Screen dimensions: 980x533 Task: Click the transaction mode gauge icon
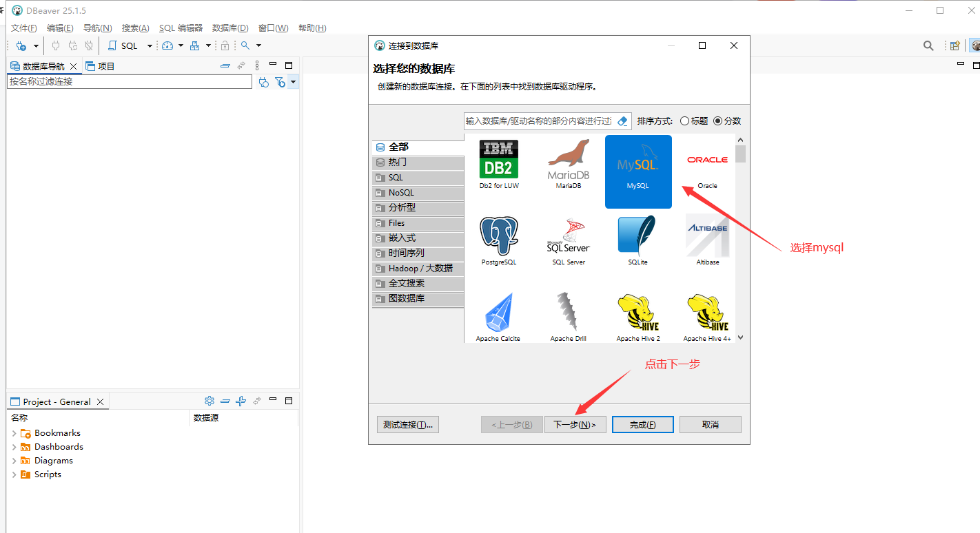pyautogui.click(x=169, y=46)
